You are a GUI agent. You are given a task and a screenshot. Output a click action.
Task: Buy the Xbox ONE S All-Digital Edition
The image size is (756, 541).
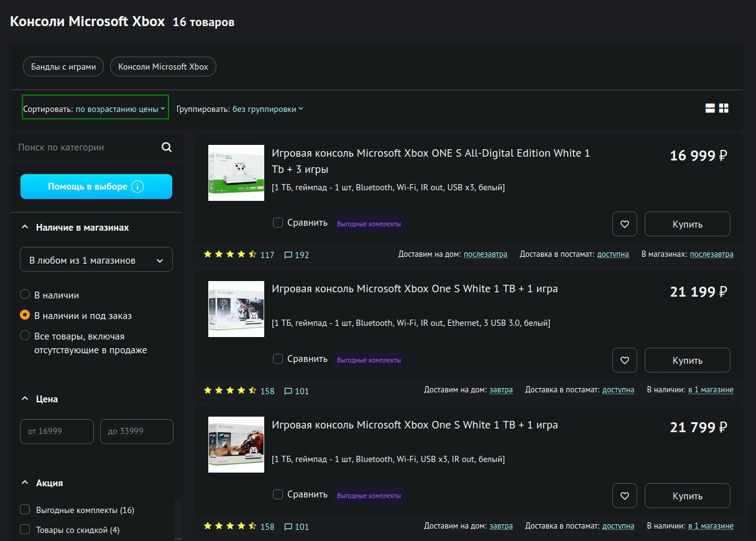point(687,224)
